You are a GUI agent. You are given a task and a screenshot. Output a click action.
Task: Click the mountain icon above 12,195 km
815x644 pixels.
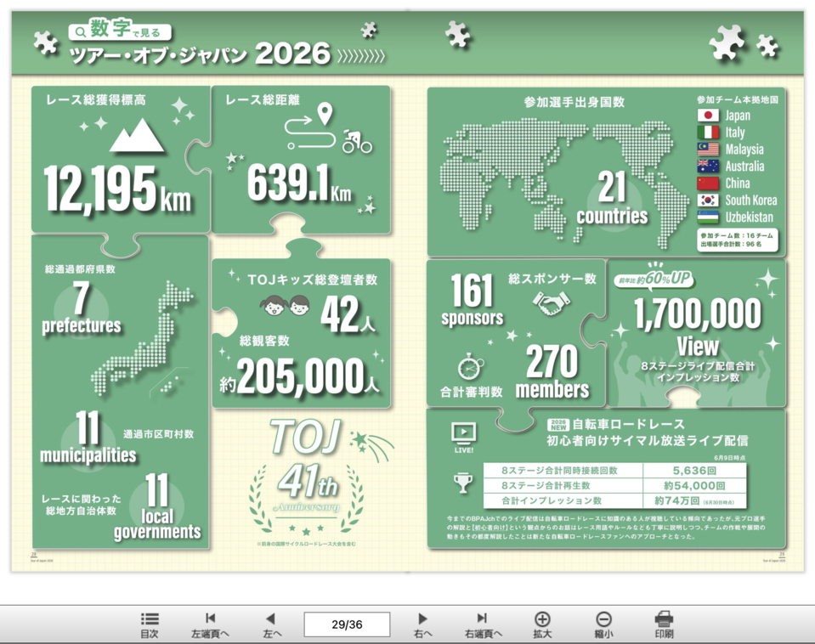point(137,135)
